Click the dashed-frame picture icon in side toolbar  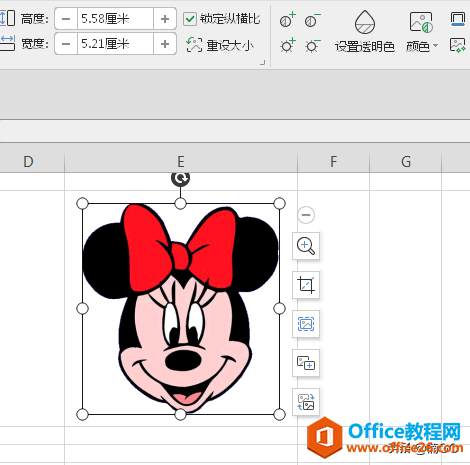pos(306,324)
